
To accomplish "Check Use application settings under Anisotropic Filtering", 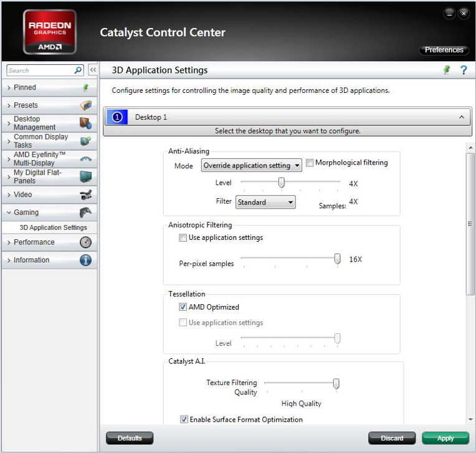I will [183, 237].
